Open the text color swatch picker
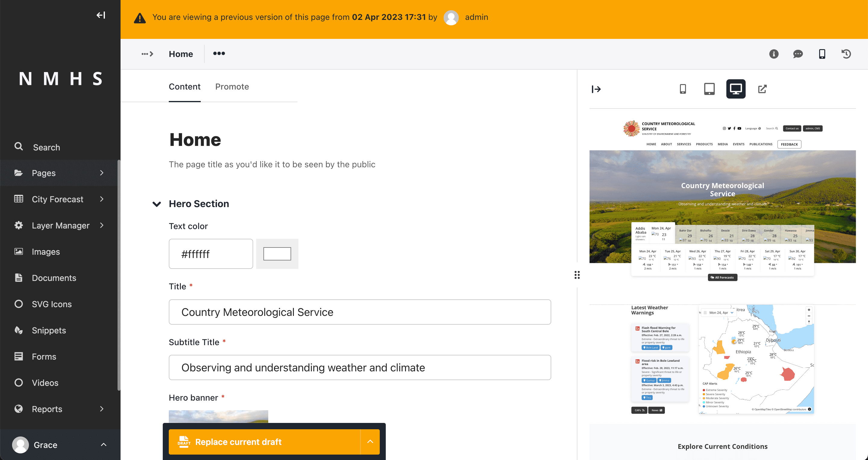The height and width of the screenshot is (460, 868). click(x=277, y=254)
